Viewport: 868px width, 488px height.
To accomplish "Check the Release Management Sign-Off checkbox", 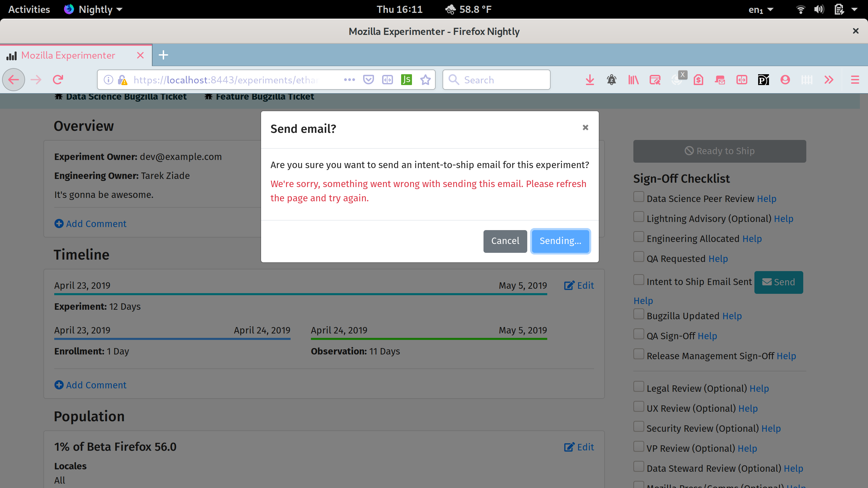I will 639,354.
